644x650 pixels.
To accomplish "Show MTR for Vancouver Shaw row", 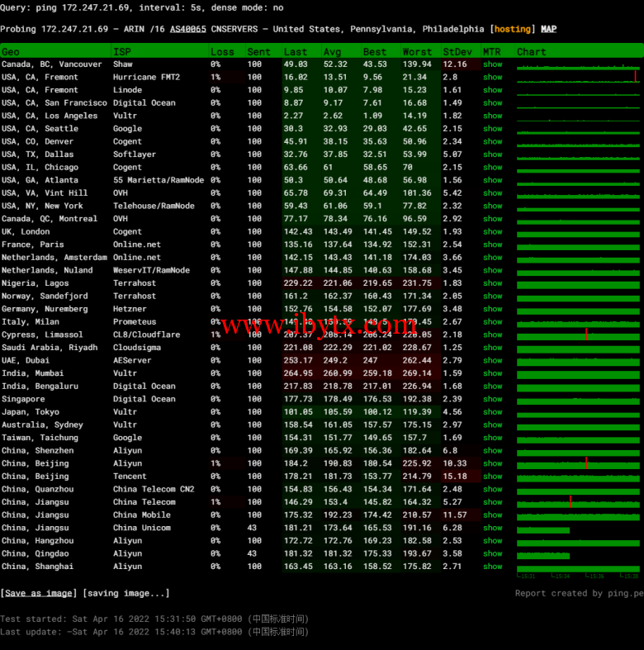I will [x=493, y=64].
